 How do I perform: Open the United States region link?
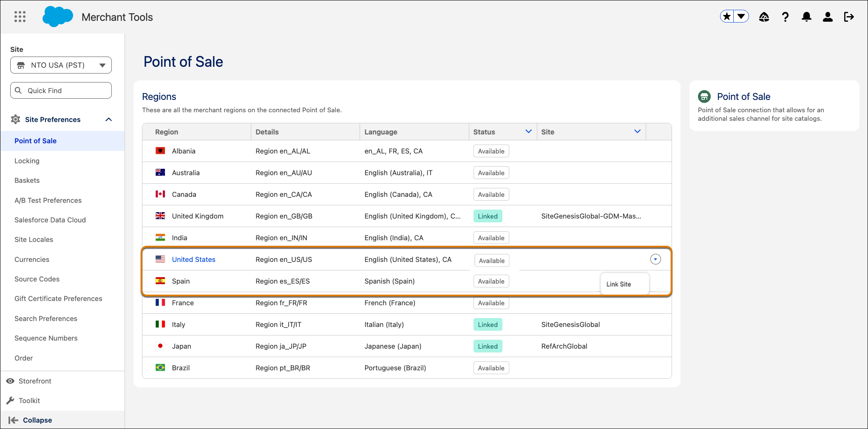[x=193, y=259]
